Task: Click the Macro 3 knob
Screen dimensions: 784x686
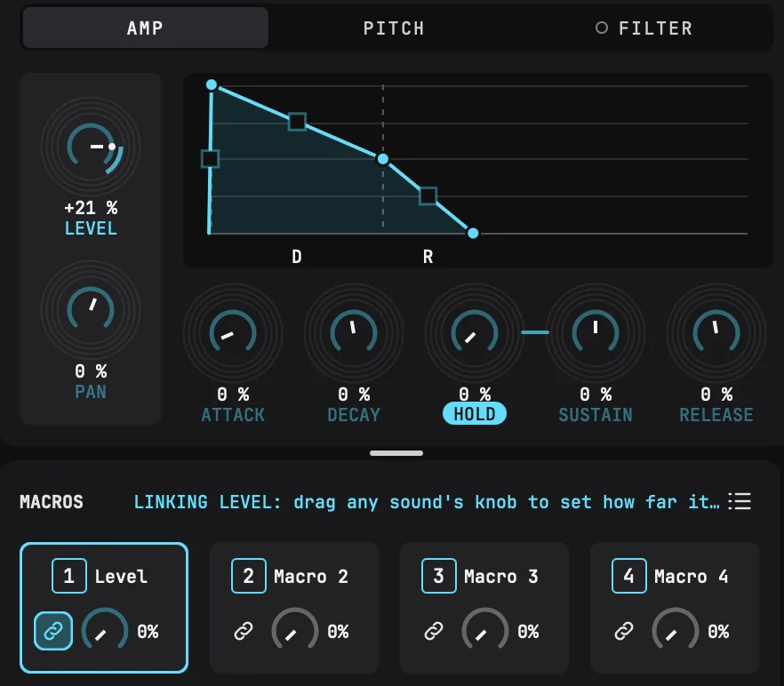Action: (485, 631)
